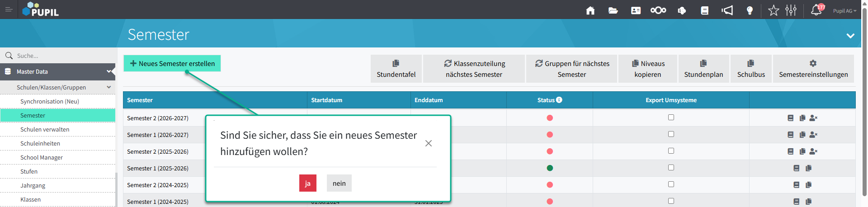Open the megaphone announcements icon
The width and height of the screenshot is (868, 207).
point(727,10)
